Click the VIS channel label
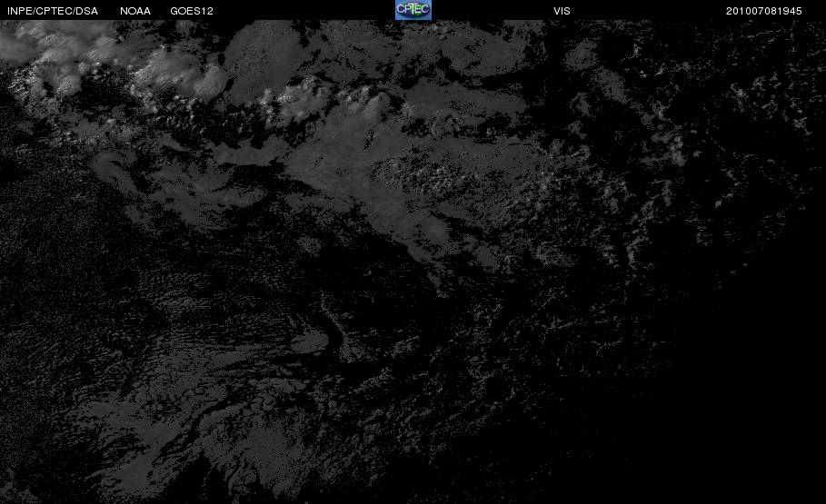Viewport: 826px width, 504px height. pos(562,11)
